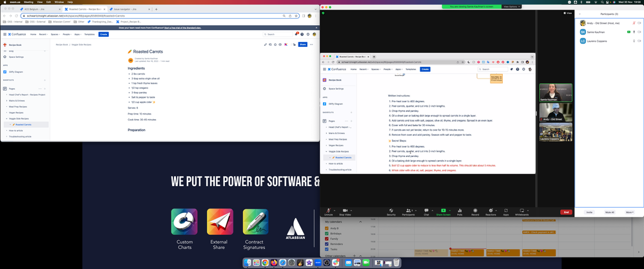Screen dimensions: 644x269
Task: Toggle Birthdays calendar checkbox
Action: tap(327, 234)
